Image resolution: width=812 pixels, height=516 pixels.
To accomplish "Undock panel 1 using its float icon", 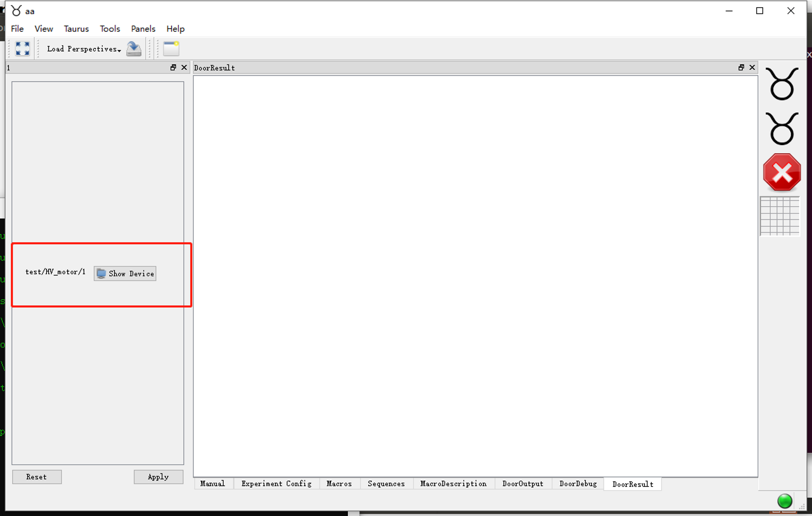I will click(173, 67).
